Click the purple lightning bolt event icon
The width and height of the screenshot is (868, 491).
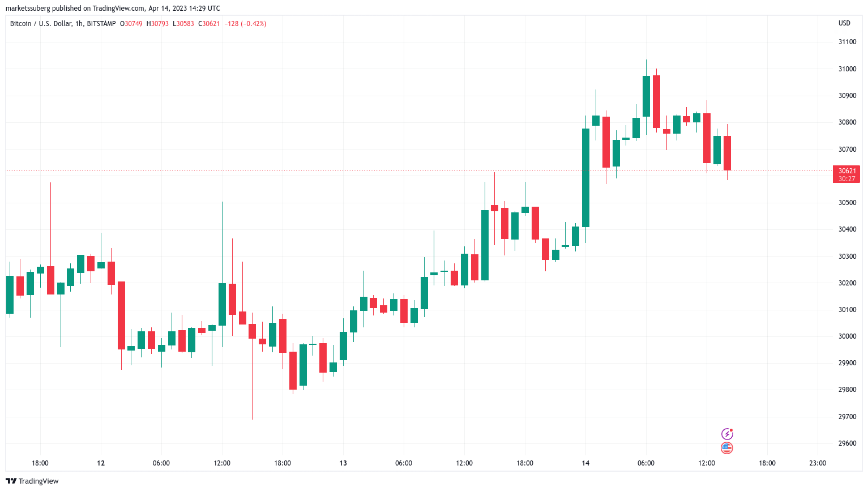click(727, 434)
